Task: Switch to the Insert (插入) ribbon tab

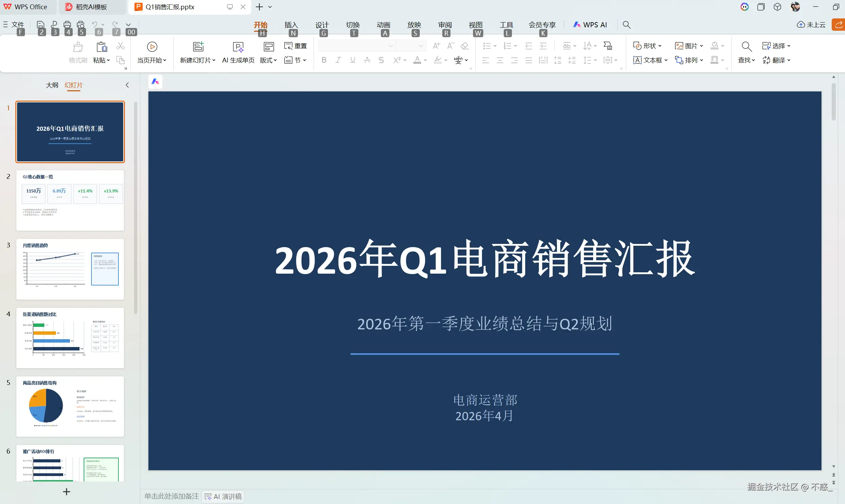Action: point(291,25)
